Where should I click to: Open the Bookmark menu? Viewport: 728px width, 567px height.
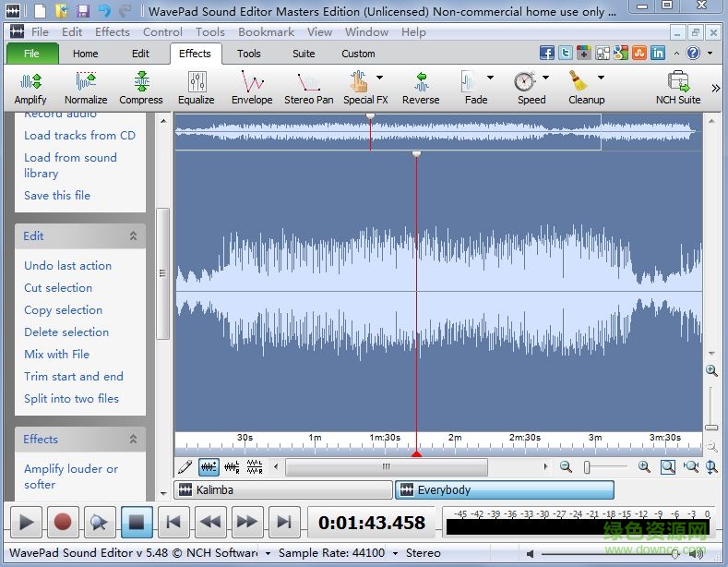[266, 32]
